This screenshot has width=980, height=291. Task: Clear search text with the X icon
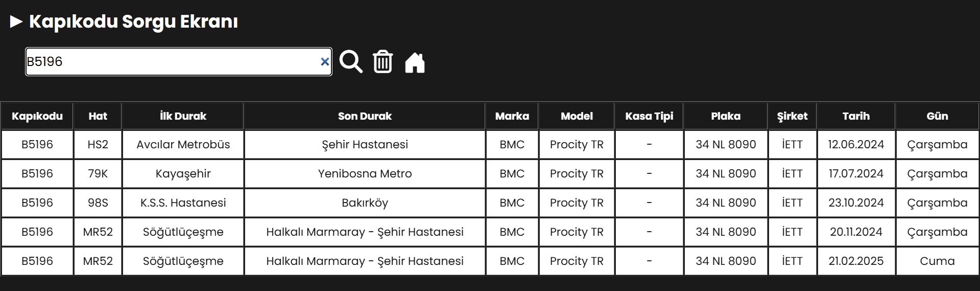(324, 62)
